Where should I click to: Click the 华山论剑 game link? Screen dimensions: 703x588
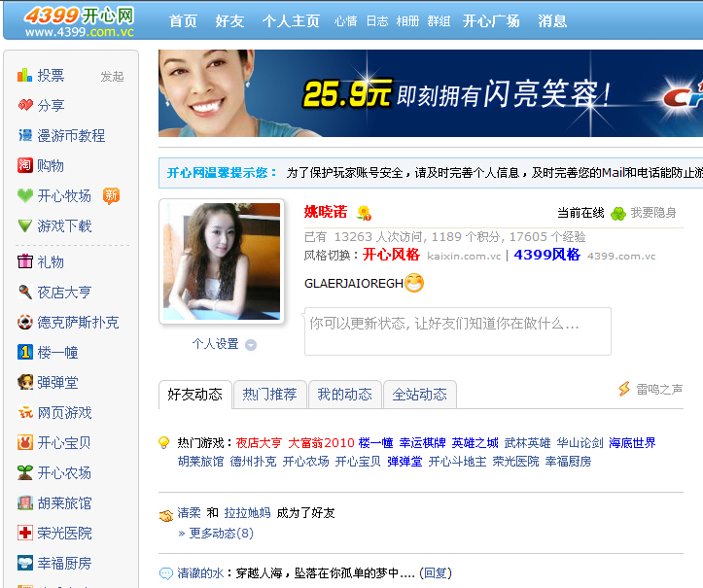click(580, 443)
